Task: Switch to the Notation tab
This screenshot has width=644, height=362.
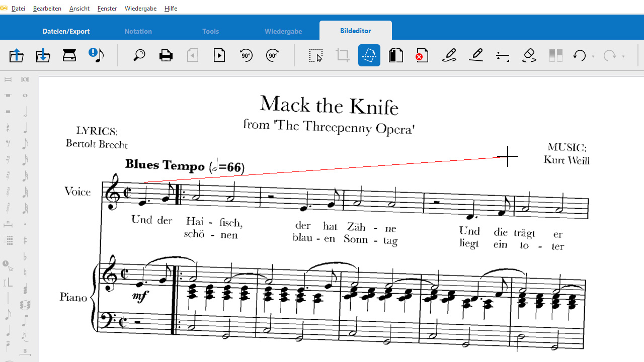Action: click(x=138, y=31)
